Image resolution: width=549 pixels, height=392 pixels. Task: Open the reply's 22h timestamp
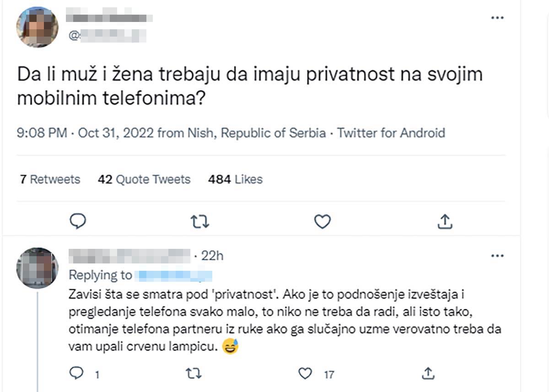pos(212,256)
